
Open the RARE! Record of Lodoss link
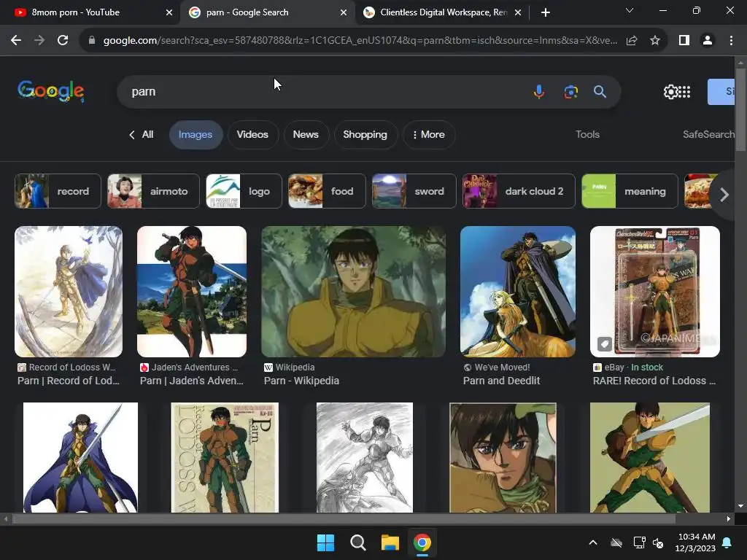click(x=654, y=381)
